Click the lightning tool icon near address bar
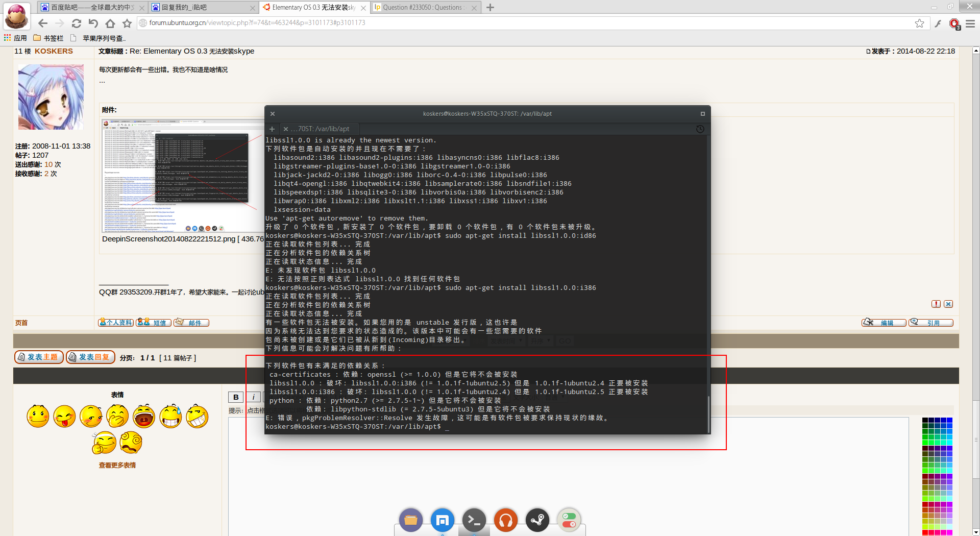Image resolution: width=980 pixels, height=536 pixels. tap(938, 23)
